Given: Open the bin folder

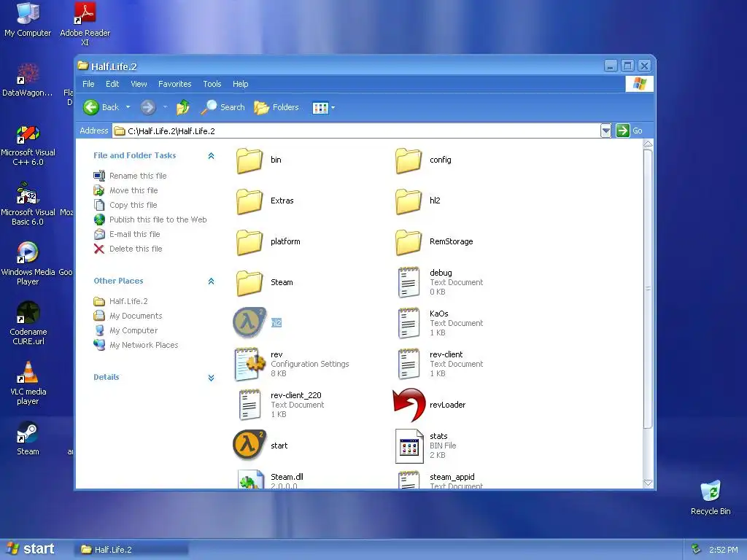Looking at the screenshot, I should coord(249,160).
